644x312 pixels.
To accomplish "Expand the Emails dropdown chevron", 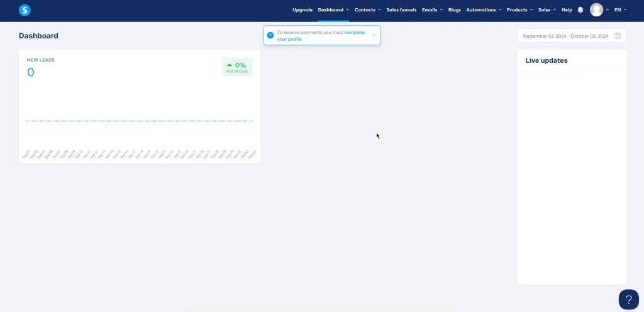I will coord(441,10).
